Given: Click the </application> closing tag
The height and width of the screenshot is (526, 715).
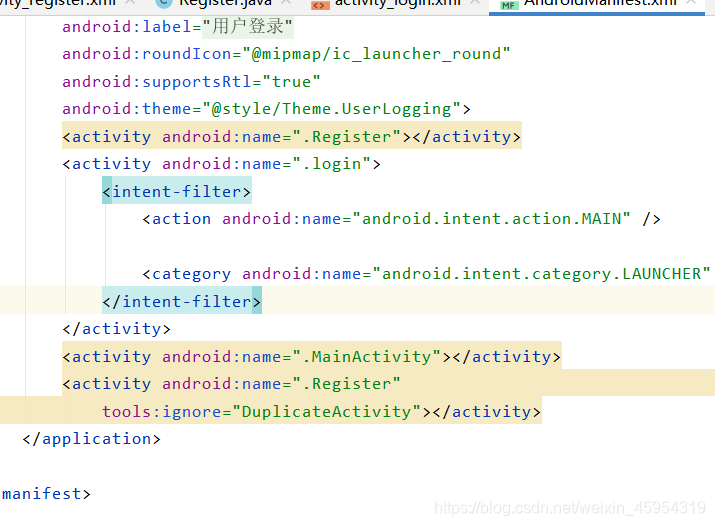Looking at the screenshot, I should pos(92,439).
